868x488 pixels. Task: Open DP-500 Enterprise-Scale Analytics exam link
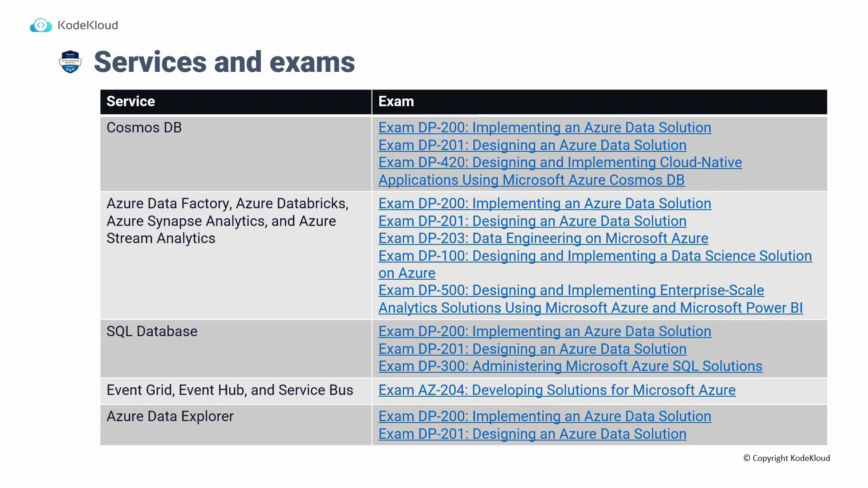571,291
